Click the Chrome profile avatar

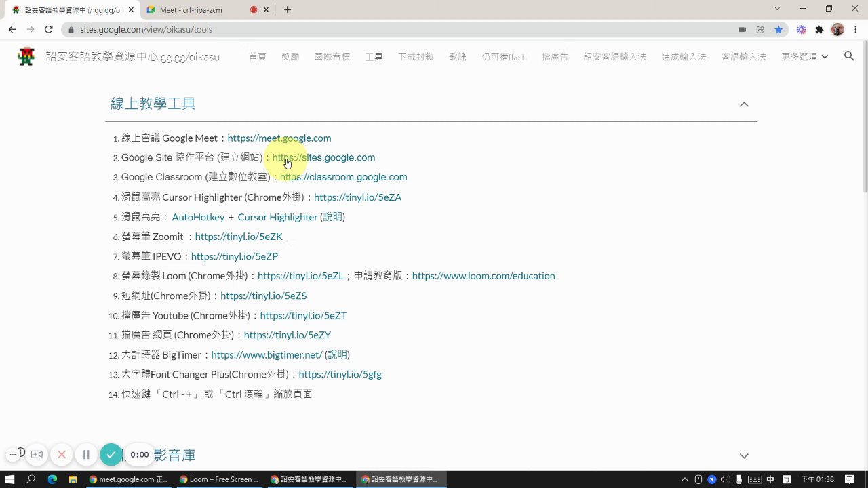[x=837, y=29]
